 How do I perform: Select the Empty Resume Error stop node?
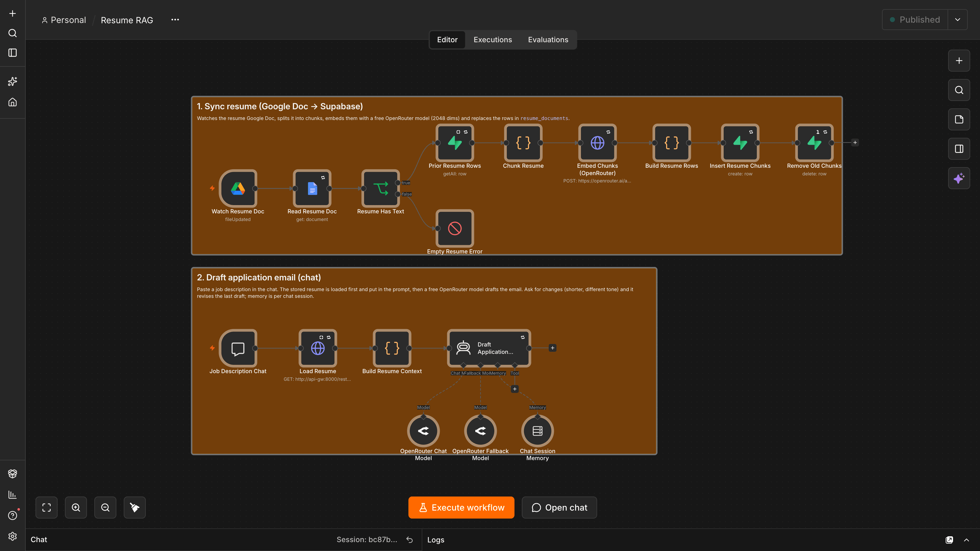click(x=454, y=229)
